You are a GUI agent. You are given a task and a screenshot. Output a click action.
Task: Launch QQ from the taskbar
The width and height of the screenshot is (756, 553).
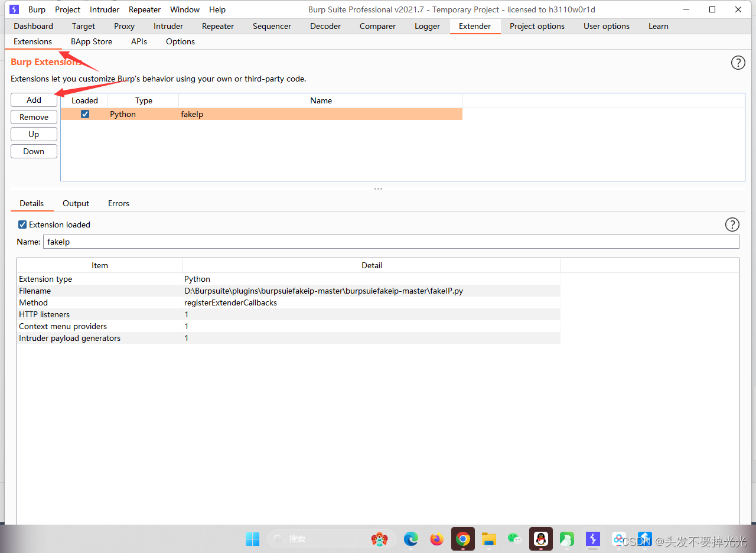(x=540, y=539)
